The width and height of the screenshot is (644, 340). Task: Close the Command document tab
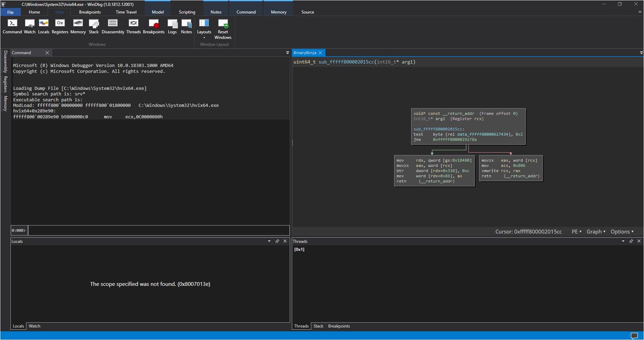pos(47,53)
